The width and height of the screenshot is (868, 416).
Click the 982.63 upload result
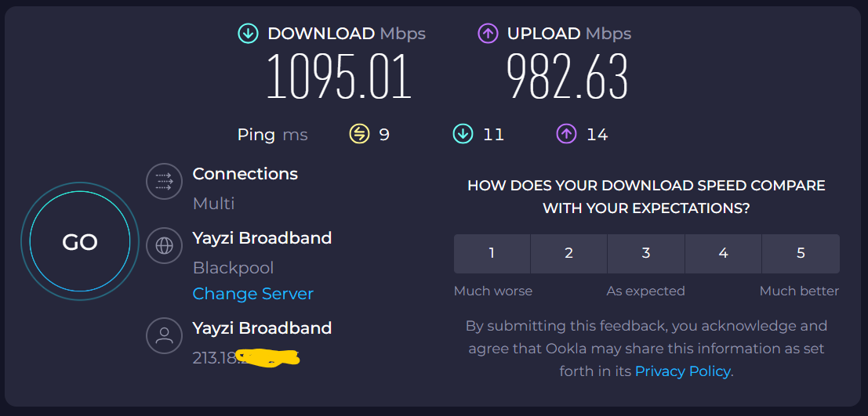[568, 77]
